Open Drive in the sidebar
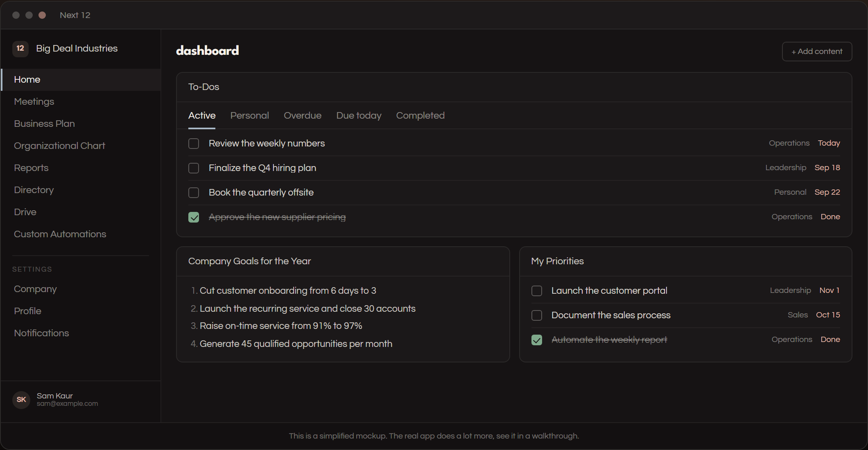This screenshot has height=450, width=868. (x=81, y=212)
